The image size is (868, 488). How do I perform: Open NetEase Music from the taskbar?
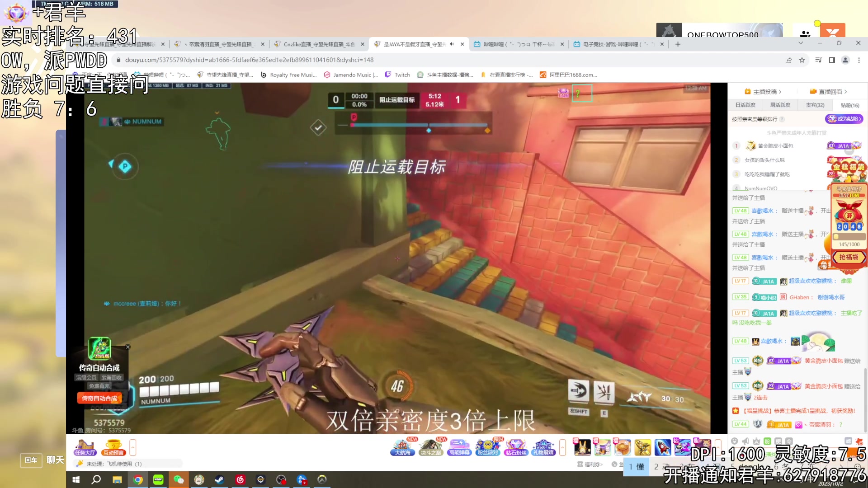click(x=240, y=479)
